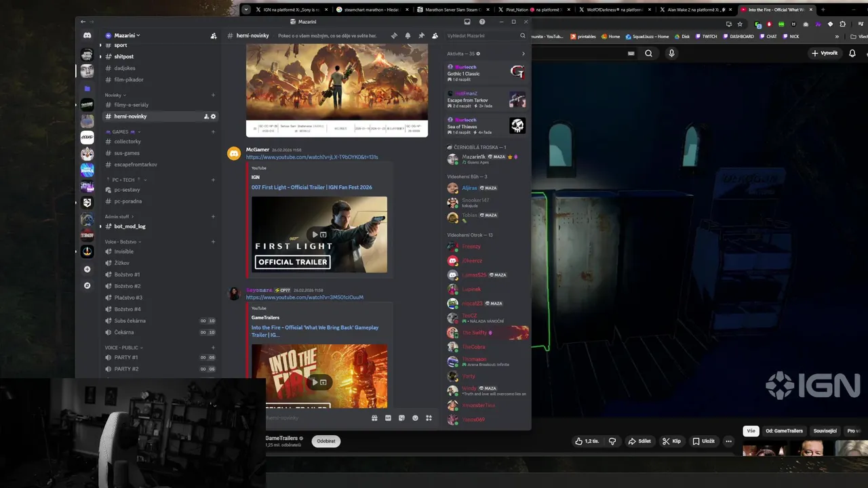Join Božstvo #1 voice channel
The height and width of the screenshot is (488, 868).
pyautogui.click(x=127, y=274)
